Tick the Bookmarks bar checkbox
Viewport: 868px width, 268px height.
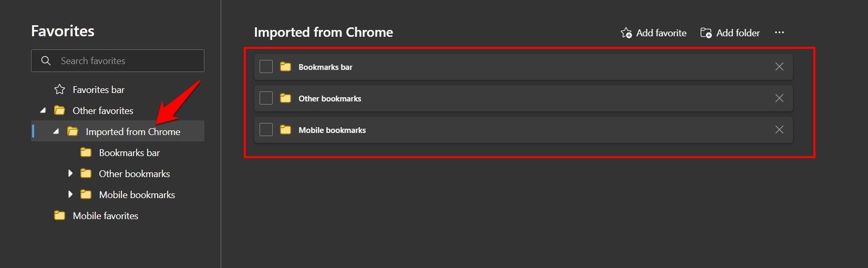(x=266, y=67)
